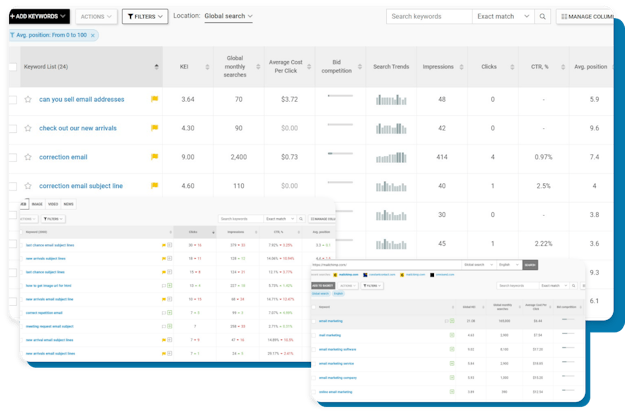Click into the Search keywords field
The image size is (625, 414).
(428, 17)
